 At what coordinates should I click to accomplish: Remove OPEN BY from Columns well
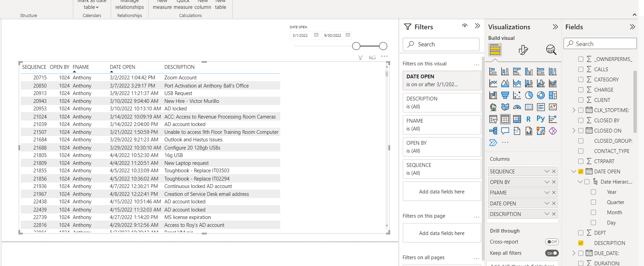click(554, 182)
